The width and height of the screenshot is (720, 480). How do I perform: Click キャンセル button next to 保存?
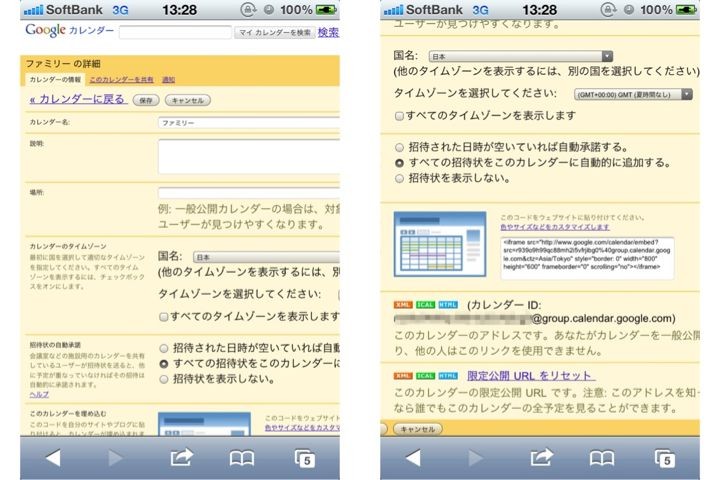tap(187, 100)
